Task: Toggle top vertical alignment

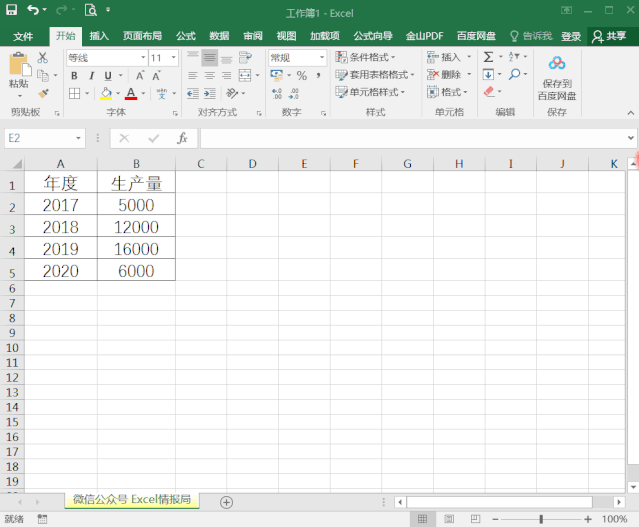Action: tap(193, 57)
